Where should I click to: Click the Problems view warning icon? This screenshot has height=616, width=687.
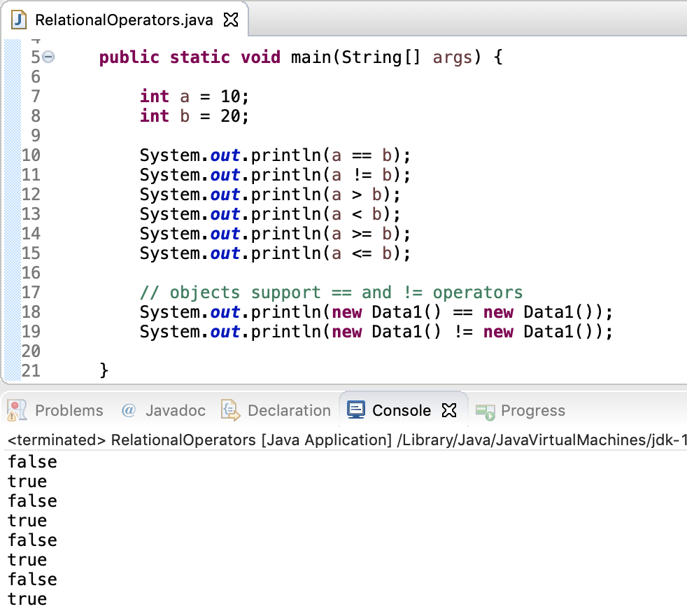pos(15,410)
